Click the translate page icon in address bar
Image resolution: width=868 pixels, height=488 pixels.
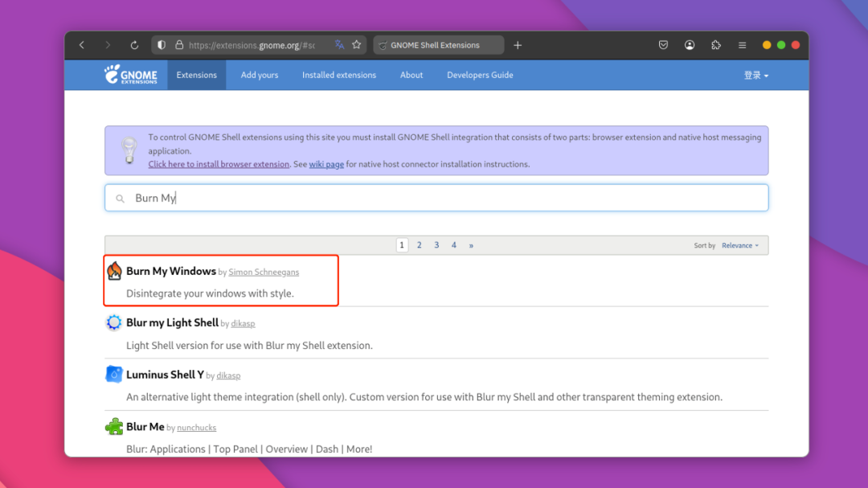339,45
